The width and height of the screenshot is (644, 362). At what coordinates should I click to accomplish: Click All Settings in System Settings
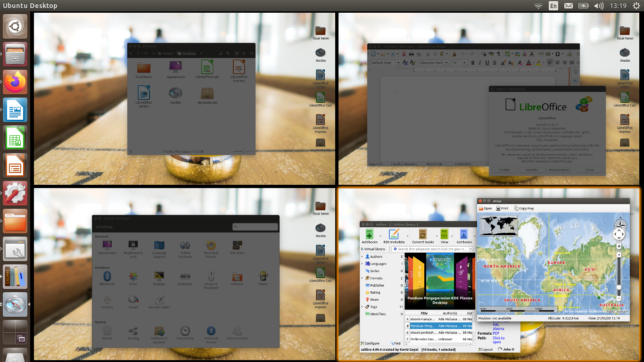[x=105, y=227]
